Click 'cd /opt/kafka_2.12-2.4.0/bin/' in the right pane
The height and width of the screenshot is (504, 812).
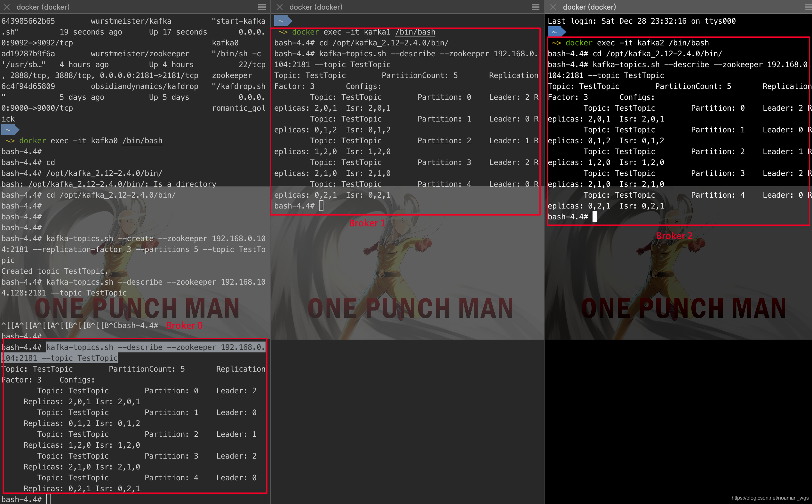657,54
